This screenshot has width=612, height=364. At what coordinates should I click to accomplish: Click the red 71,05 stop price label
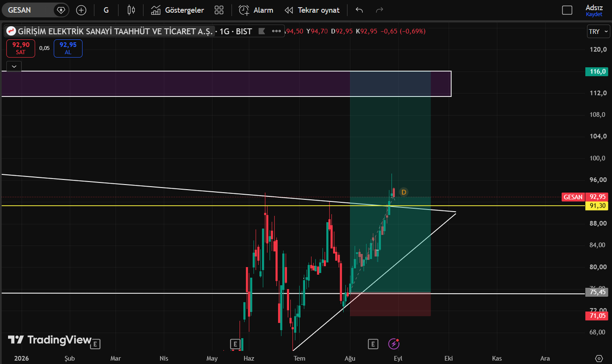tap(597, 316)
